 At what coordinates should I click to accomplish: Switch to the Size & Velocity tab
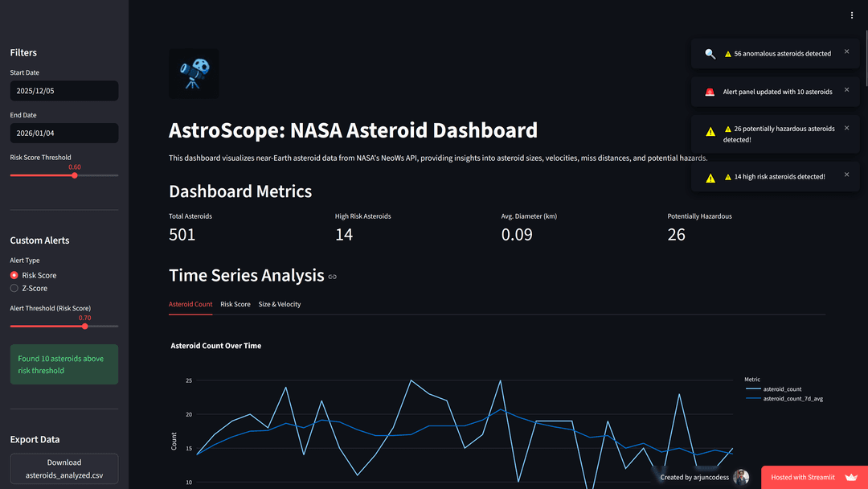[280, 304]
